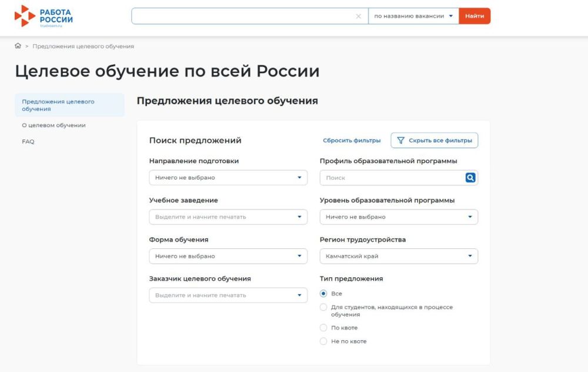Screen dimensions: 588x372
Task: Click Сбросить фильтры link
Action: tap(352, 141)
